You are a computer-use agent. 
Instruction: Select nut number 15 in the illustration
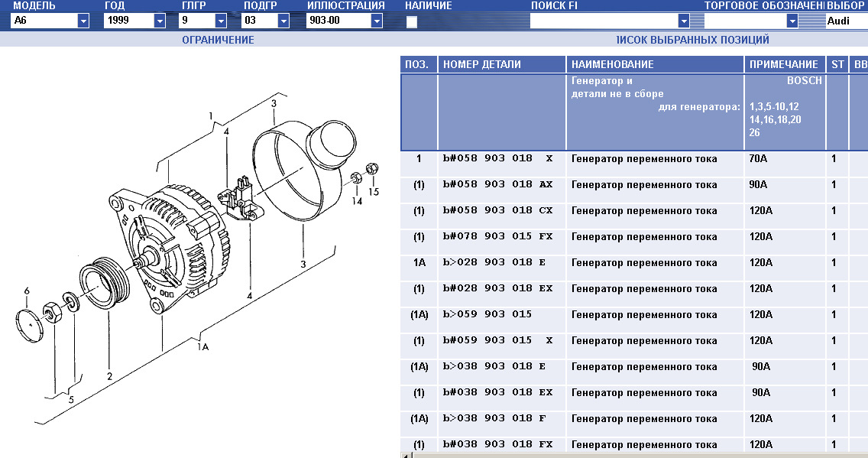(x=372, y=169)
